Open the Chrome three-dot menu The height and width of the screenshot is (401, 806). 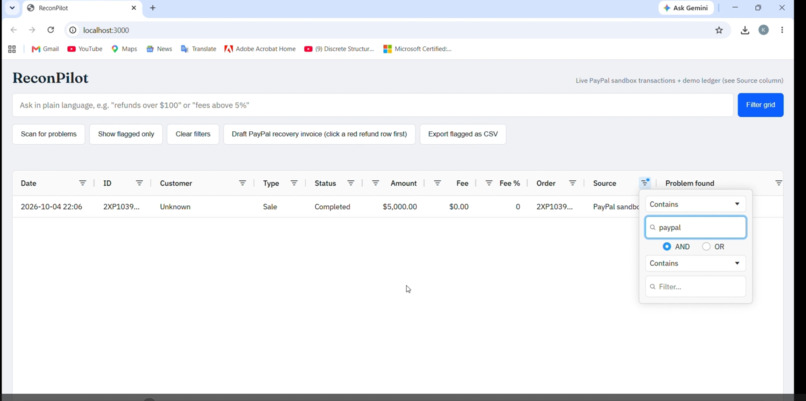pyautogui.click(x=782, y=30)
